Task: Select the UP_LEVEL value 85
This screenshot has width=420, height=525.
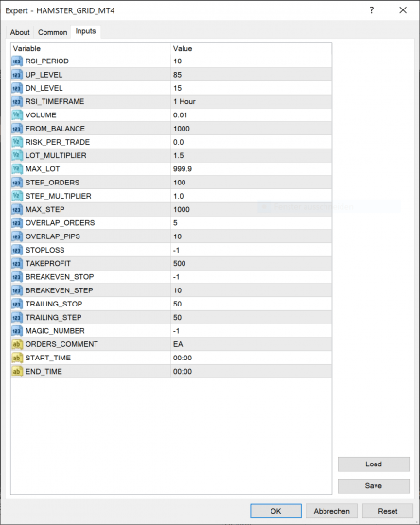Action: pos(177,75)
